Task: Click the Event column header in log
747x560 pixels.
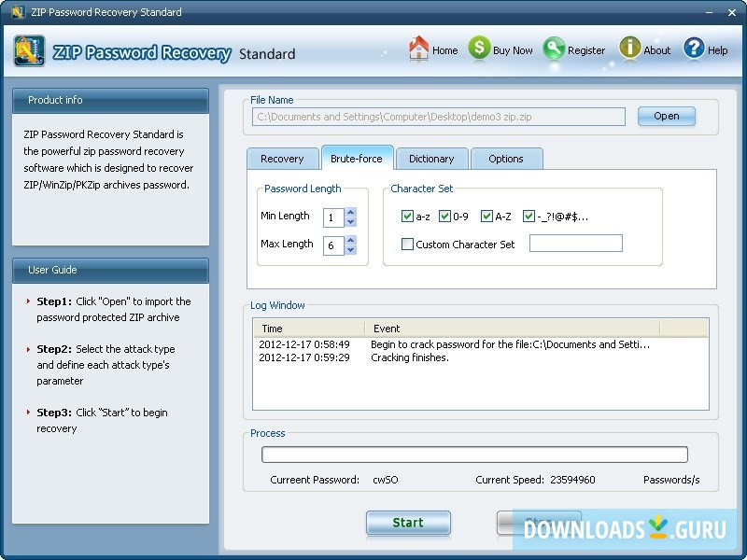Action: [x=513, y=329]
